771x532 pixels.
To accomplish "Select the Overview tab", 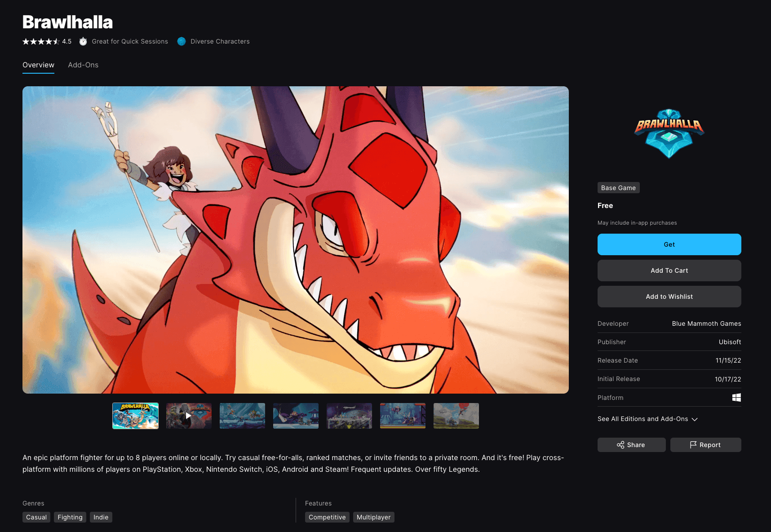I will tap(38, 65).
